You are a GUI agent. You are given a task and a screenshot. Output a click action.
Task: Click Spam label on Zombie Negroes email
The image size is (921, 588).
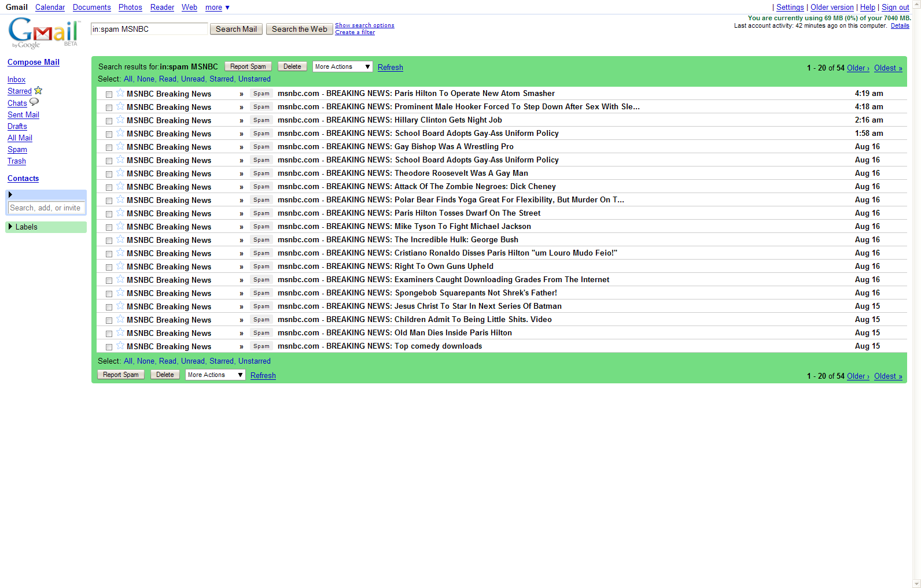(261, 187)
